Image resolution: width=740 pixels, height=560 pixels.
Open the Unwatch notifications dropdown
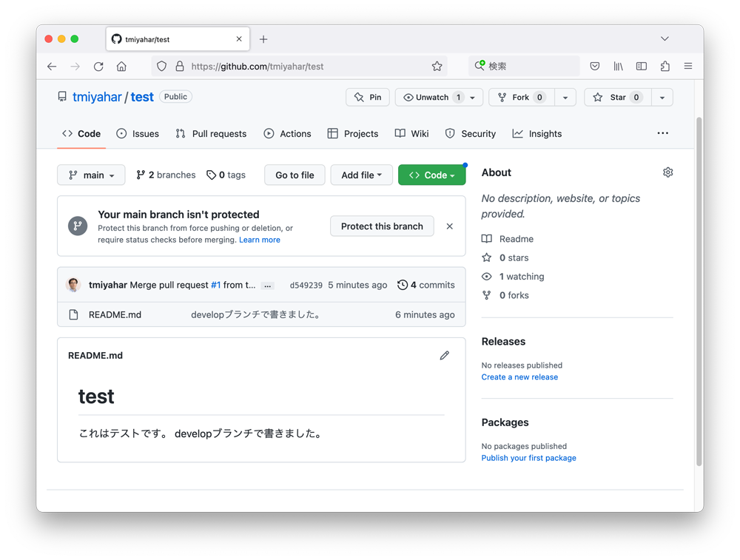[439, 97]
